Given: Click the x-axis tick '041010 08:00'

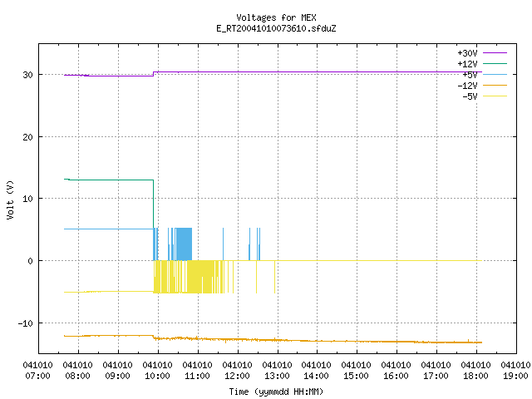Looking at the screenshot, I should coord(77,370).
